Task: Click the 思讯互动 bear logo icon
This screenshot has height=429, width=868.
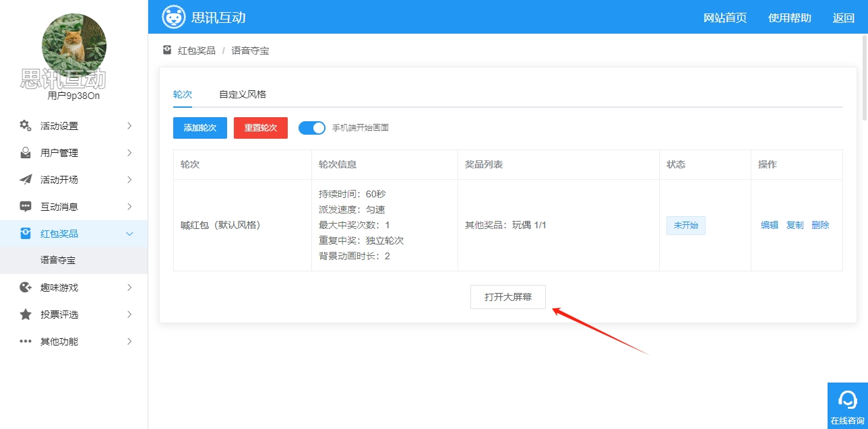Action: coord(174,17)
